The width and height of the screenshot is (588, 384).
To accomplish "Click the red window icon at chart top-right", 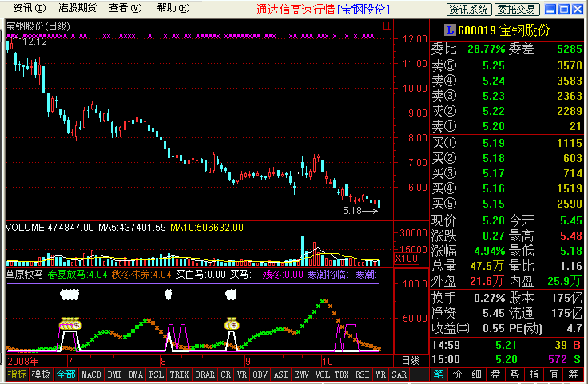I will point(387,26).
